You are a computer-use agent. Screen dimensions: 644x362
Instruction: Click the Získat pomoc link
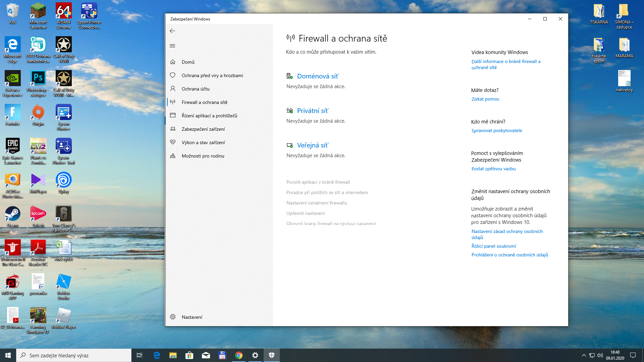click(x=485, y=99)
